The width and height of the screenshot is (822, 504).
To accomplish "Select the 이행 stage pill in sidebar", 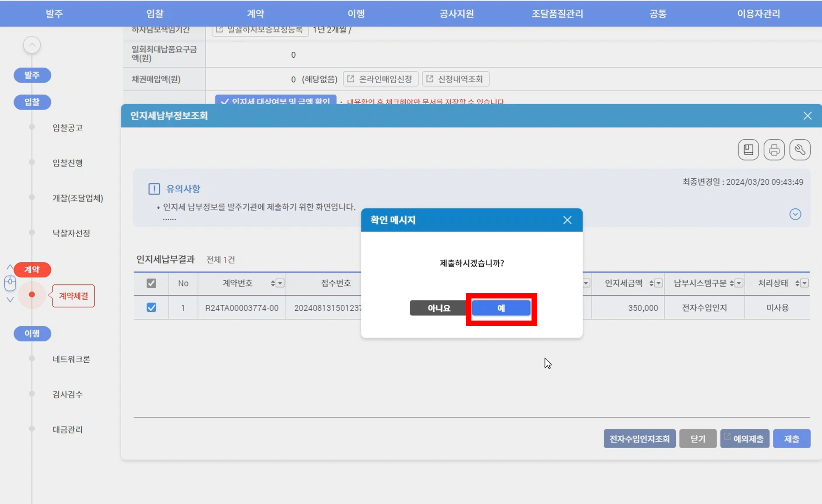I will (x=32, y=333).
